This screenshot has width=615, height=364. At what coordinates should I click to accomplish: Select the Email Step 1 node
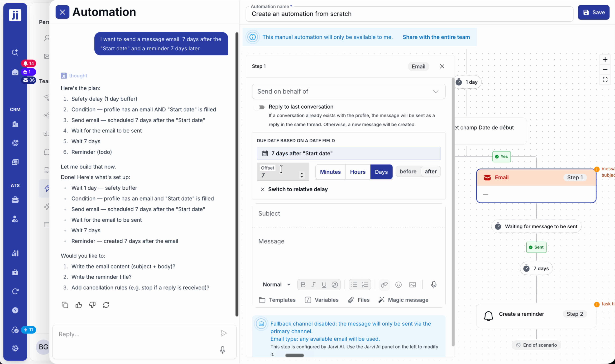536,186
